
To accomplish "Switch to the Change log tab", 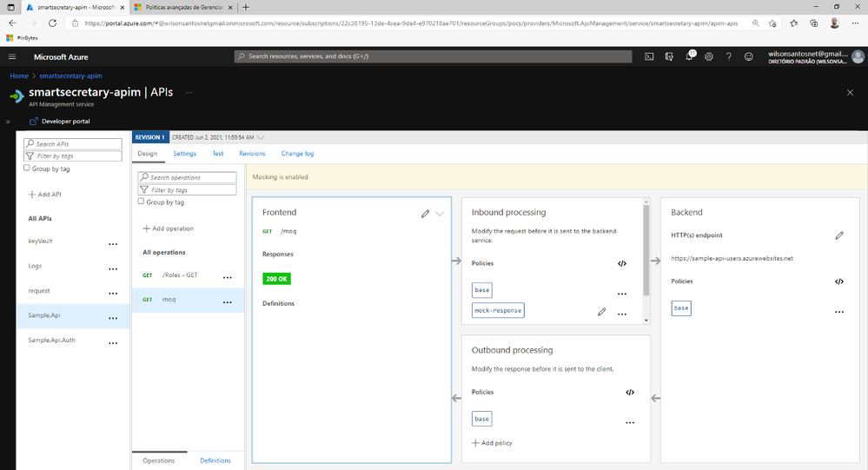I will [x=297, y=154].
